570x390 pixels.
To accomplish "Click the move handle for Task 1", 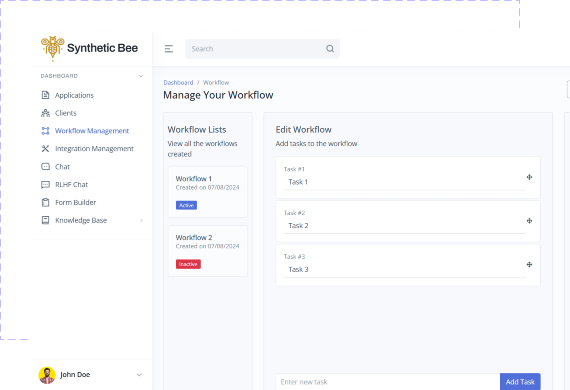I will [x=529, y=177].
